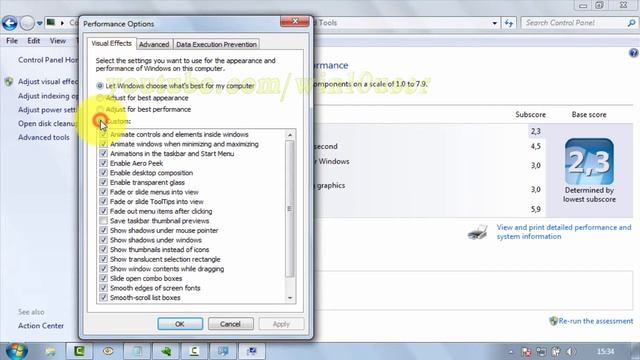Open the Windows Start menu orb

(16, 351)
